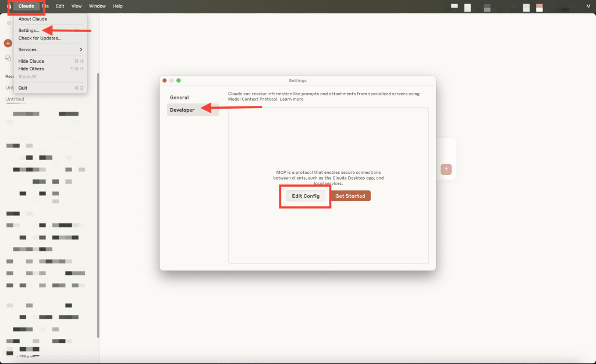The height and width of the screenshot is (364, 596).
Task: Choose Settings… from the Claude menu
Action: (29, 30)
